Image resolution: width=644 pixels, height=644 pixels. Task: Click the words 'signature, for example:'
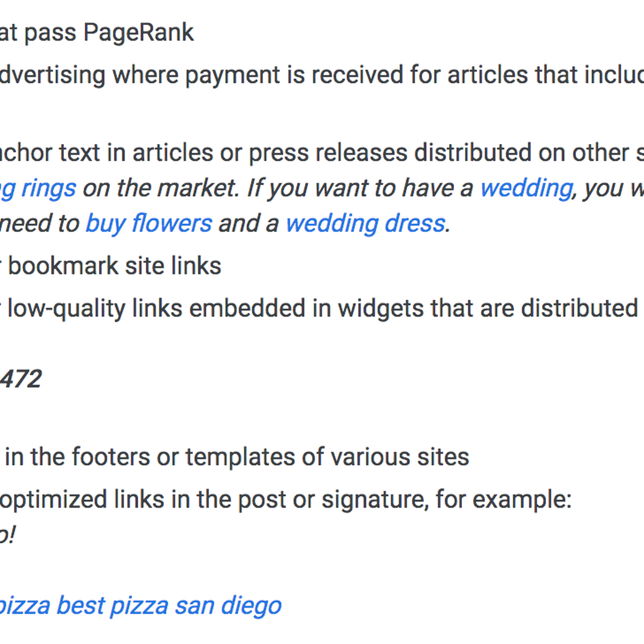pos(447,500)
